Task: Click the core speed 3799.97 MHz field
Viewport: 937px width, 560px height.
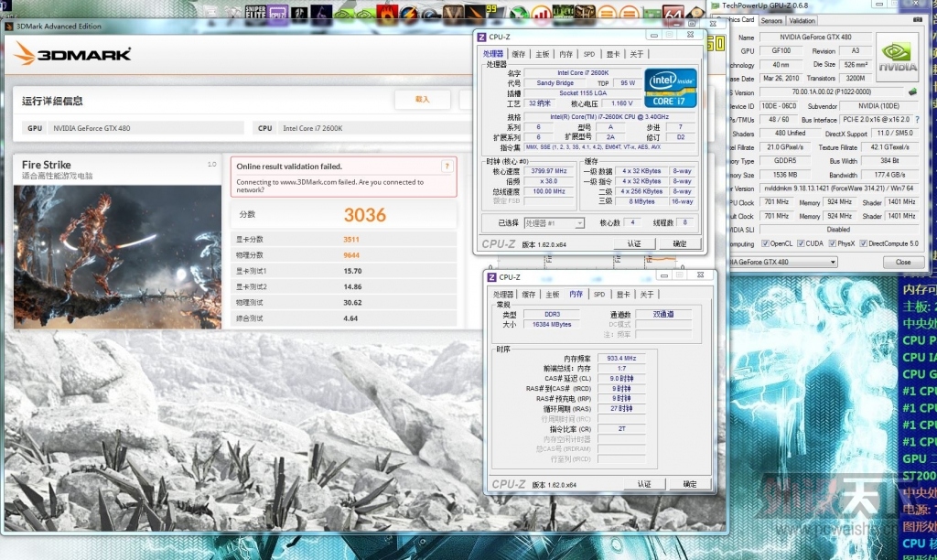Action: [549, 171]
